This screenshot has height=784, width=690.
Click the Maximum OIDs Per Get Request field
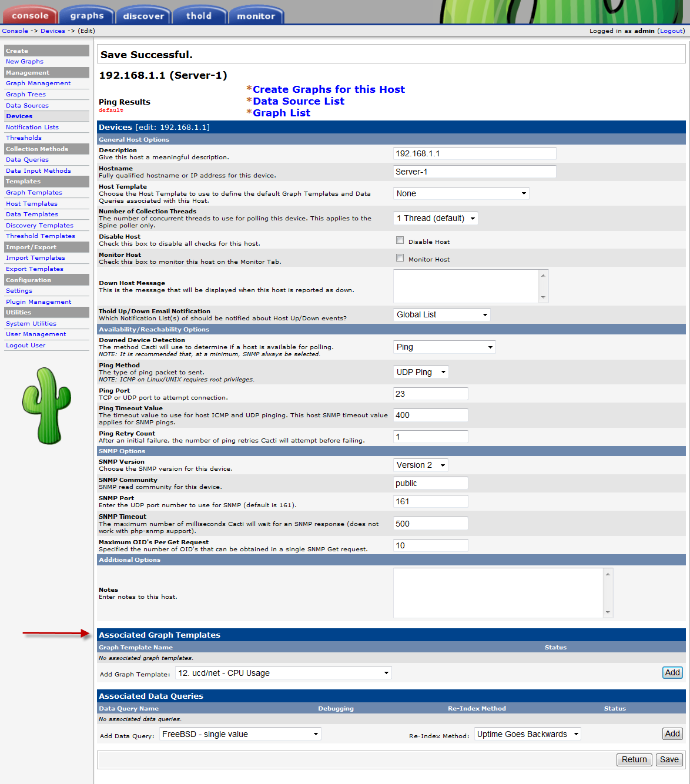click(431, 545)
